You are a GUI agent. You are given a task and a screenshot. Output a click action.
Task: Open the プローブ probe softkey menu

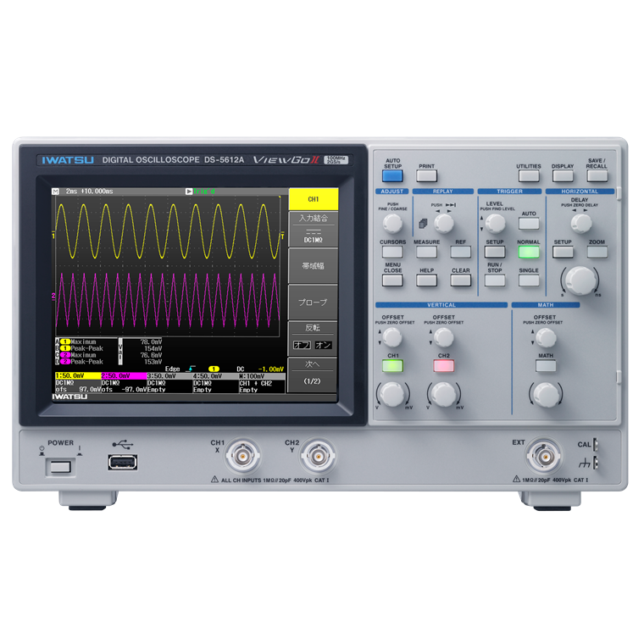click(313, 302)
